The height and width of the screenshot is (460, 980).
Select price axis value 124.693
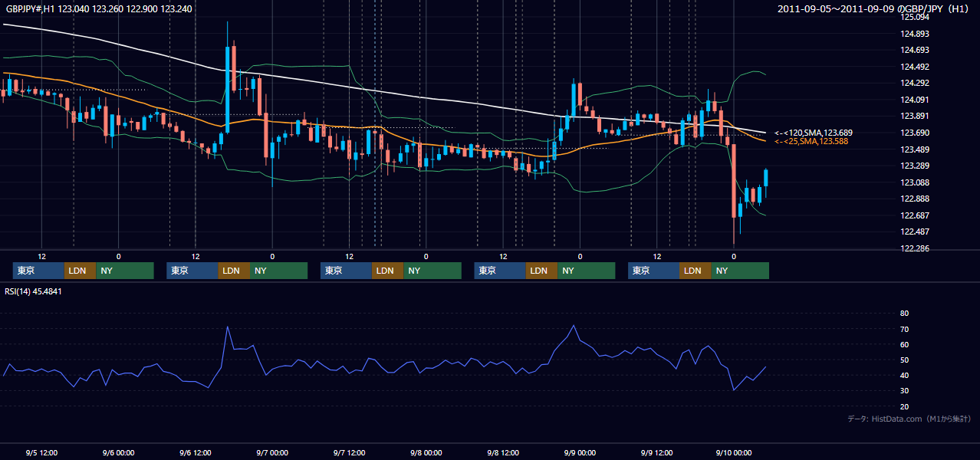click(914, 50)
